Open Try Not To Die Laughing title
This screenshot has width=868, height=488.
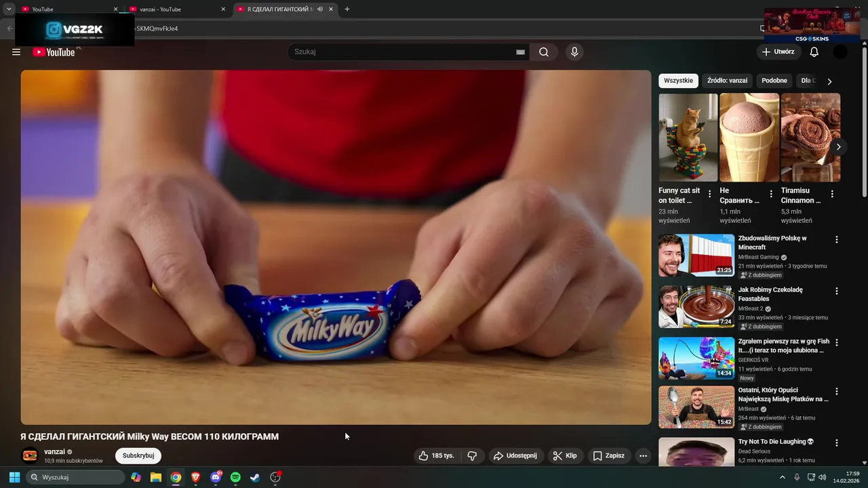click(776, 442)
